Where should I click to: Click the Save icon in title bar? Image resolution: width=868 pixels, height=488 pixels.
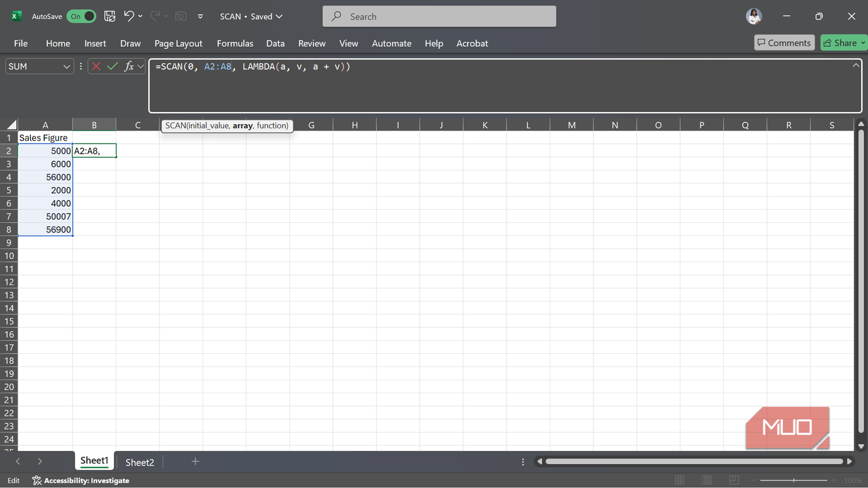(x=110, y=17)
